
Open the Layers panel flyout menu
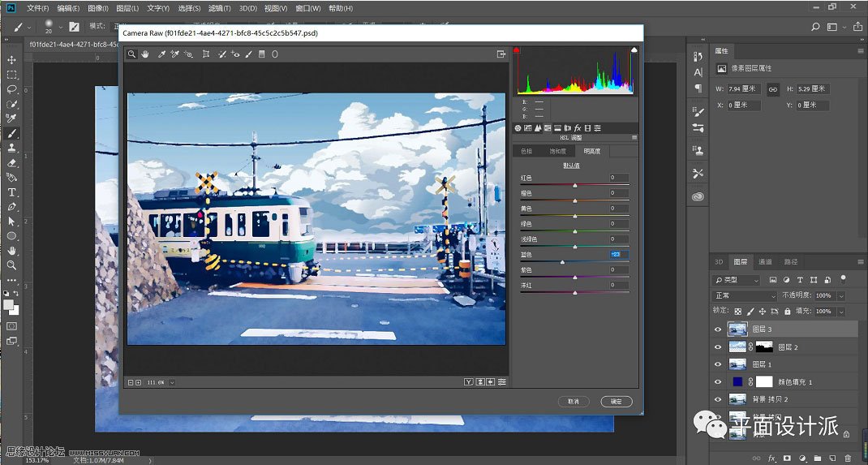click(860, 262)
